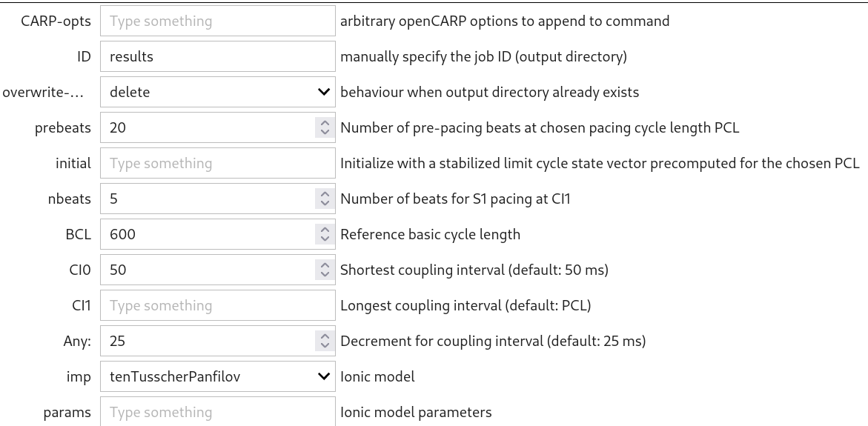
Task: Increase the coupling interval decrement value
Action: coord(325,336)
